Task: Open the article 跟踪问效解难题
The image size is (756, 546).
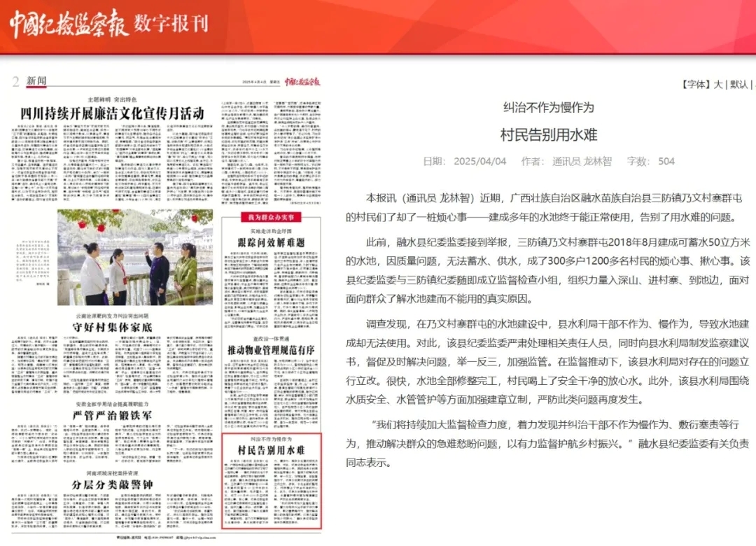Action: tap(272, 243)
